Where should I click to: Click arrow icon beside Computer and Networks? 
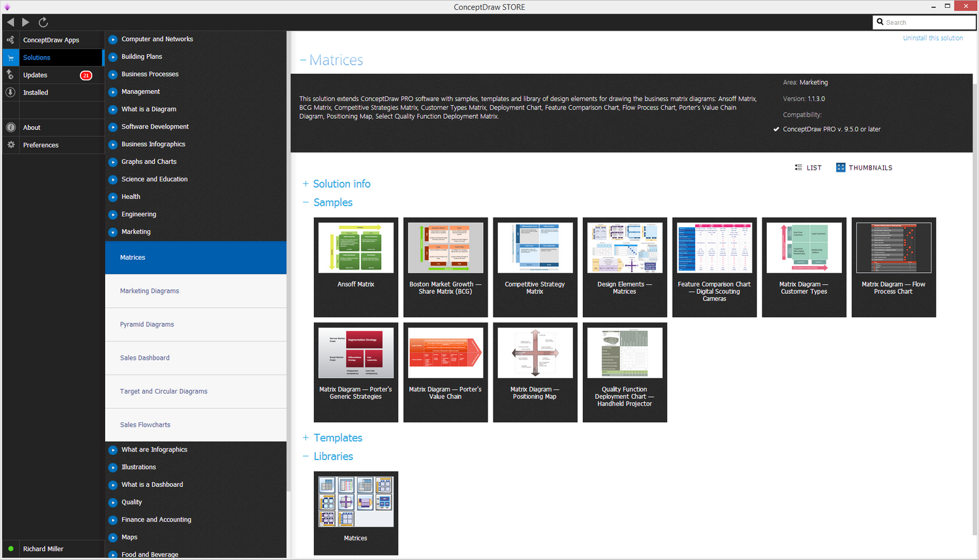pyautogui.click(x=113, y=39)
